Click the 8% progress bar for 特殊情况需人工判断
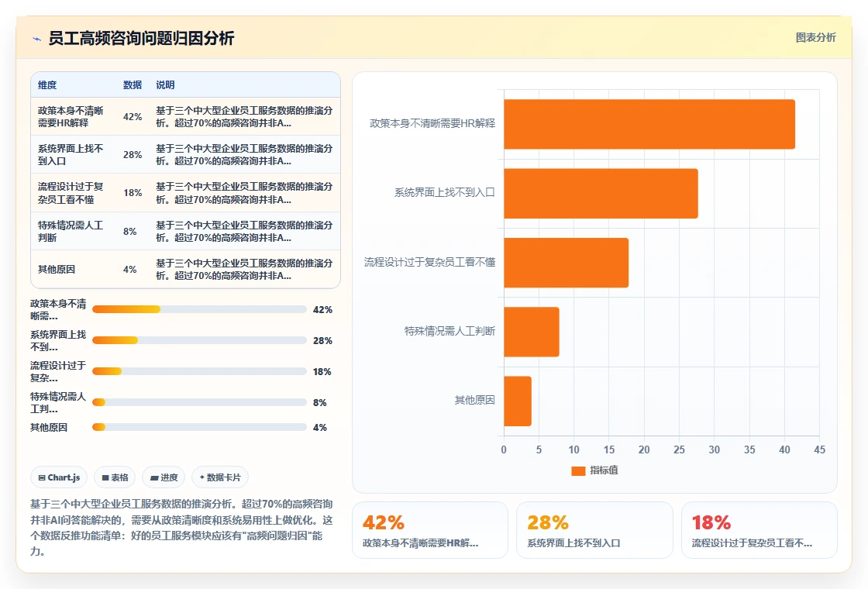This screenshot has width=868, height=589. point(199,402)
